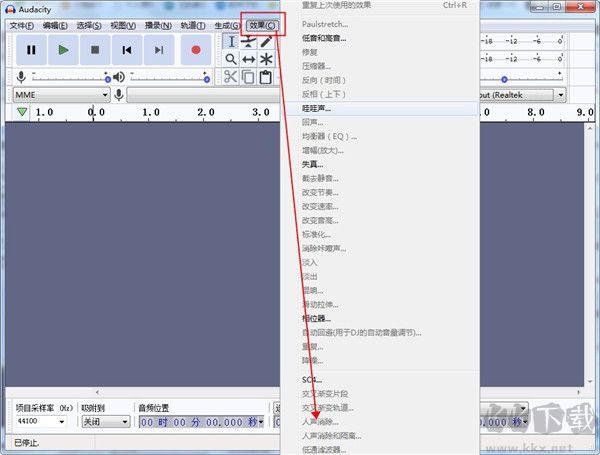
Task: Choose 均衡器（EQ）... effect
Action: coord(380,136)
